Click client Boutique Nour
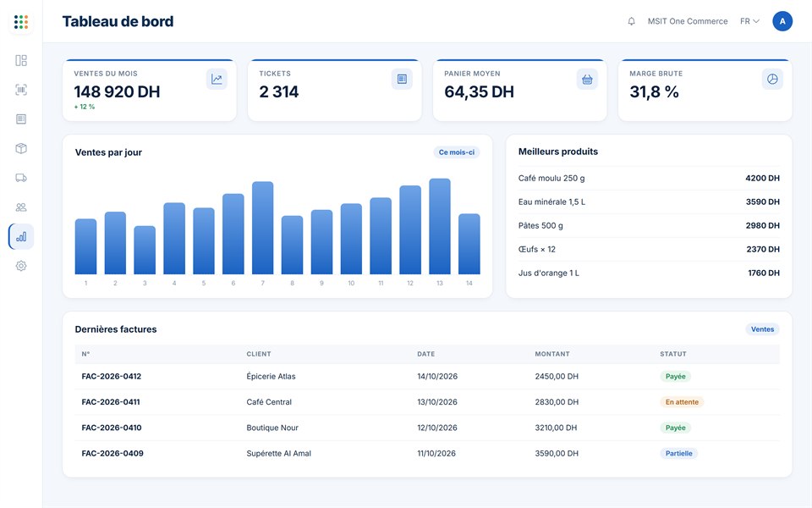 (x=272, y=428)
